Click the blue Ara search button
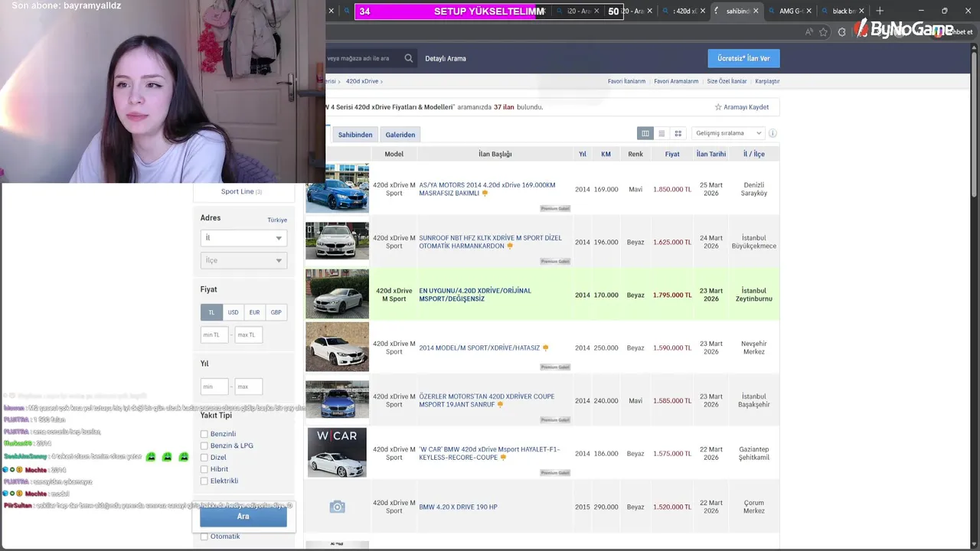Screen dimensions: 980x551 click(x=243, y=517)
